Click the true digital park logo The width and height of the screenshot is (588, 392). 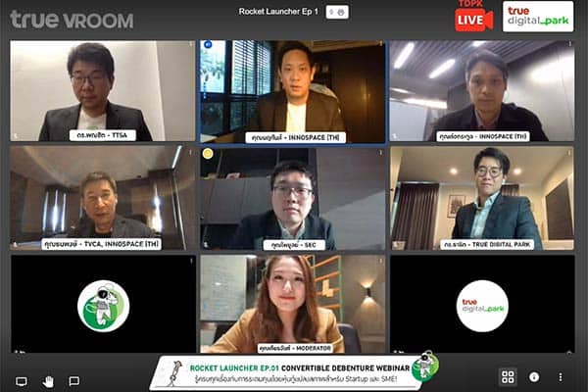click(x=538, y=16)
